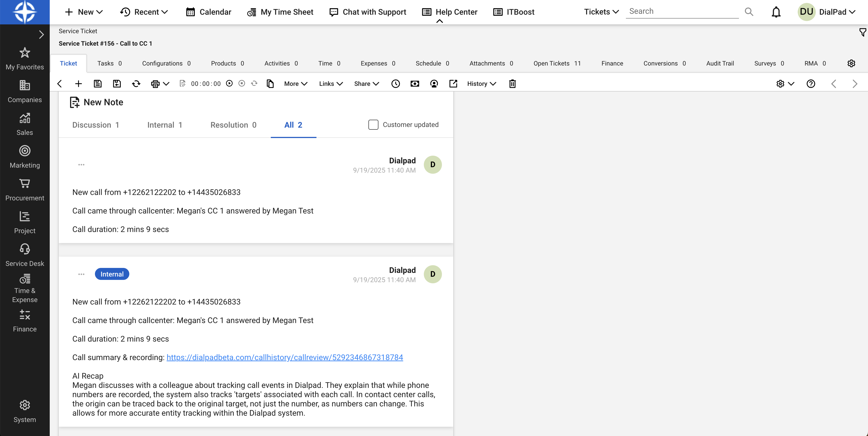Open the print options dropdown arrow

(x=166, y=84)
